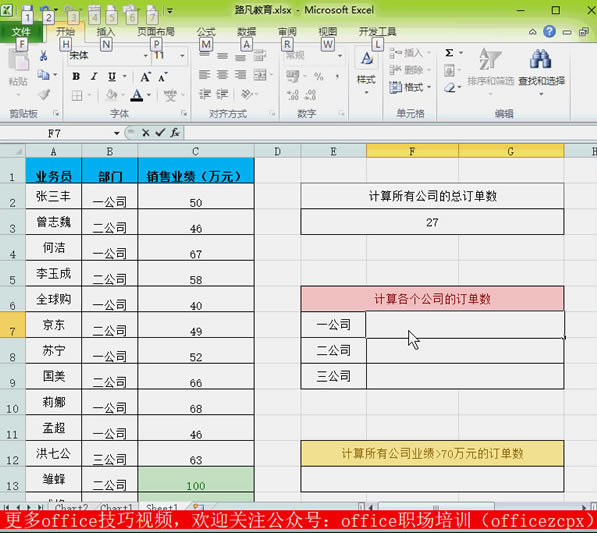This screenshot has width=597, height=533.
Task: Click the Insert Function fx icon
Action: click(175, 133)
